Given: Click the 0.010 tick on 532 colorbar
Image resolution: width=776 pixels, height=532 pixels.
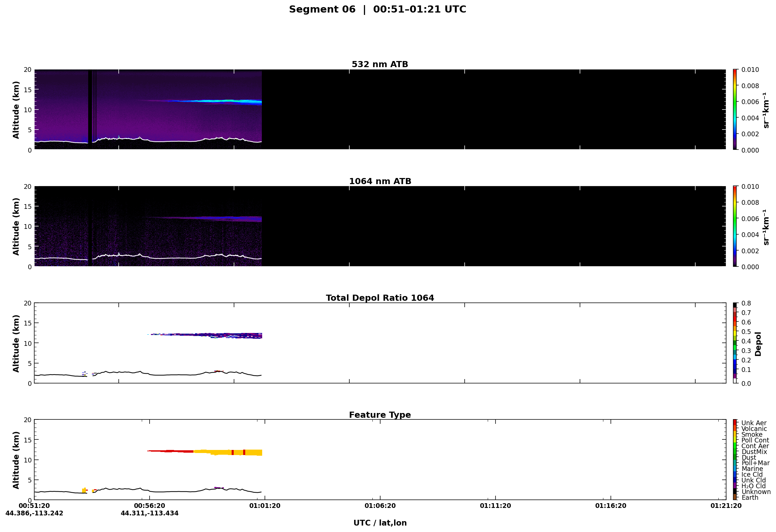Looking at the screenshot, I should tap(750, 70).
